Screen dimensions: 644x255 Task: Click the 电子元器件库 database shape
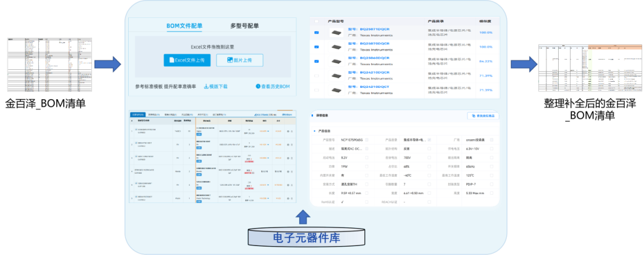pyautogui.click(x=306, y=237)
